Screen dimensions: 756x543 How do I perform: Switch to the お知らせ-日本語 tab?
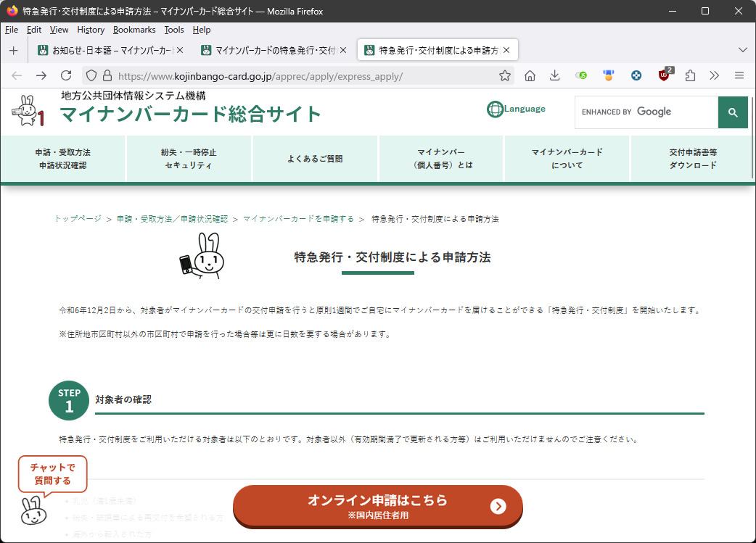[x=105, y=50]
